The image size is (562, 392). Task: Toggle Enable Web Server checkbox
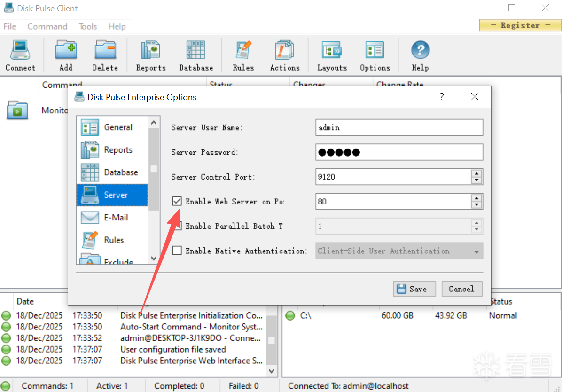tap(177, 201)
